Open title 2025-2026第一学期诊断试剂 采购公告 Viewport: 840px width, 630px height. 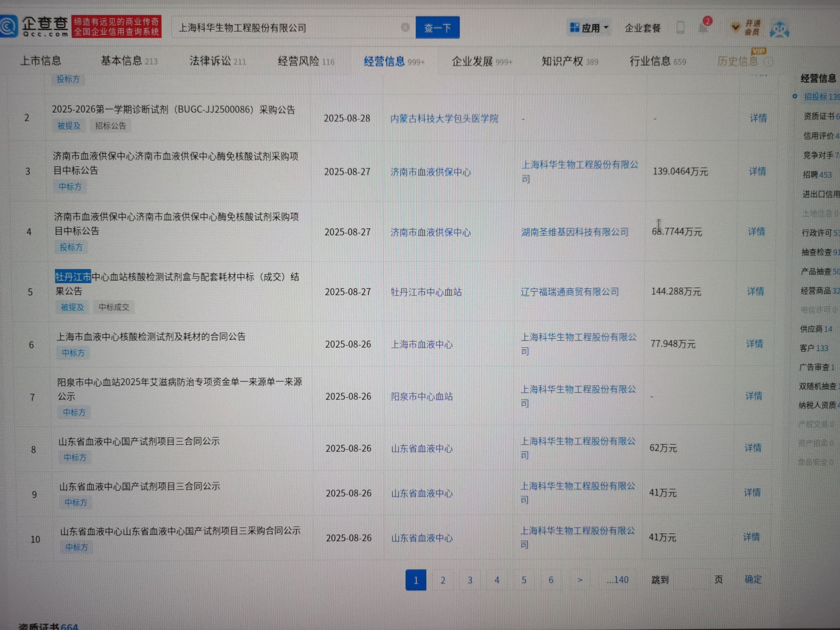point(173,110)
